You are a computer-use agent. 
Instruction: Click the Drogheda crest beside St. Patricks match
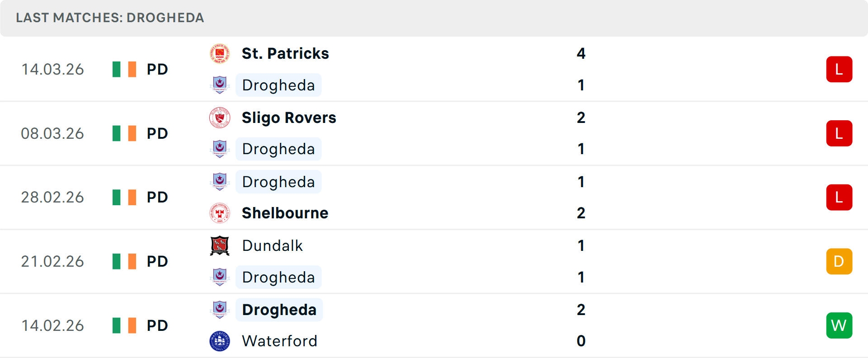[219, 85]
